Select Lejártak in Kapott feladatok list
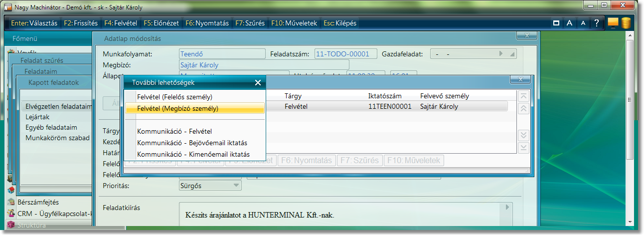 (38, 117)
